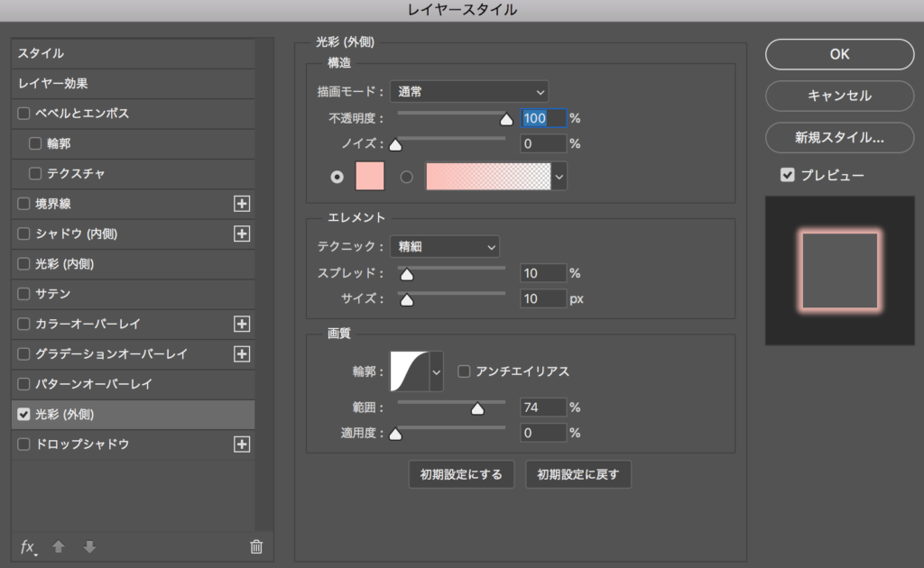924x568 pixels.
Task: Uncheck the プレビュー checkbox
Action: coord(789,175)
